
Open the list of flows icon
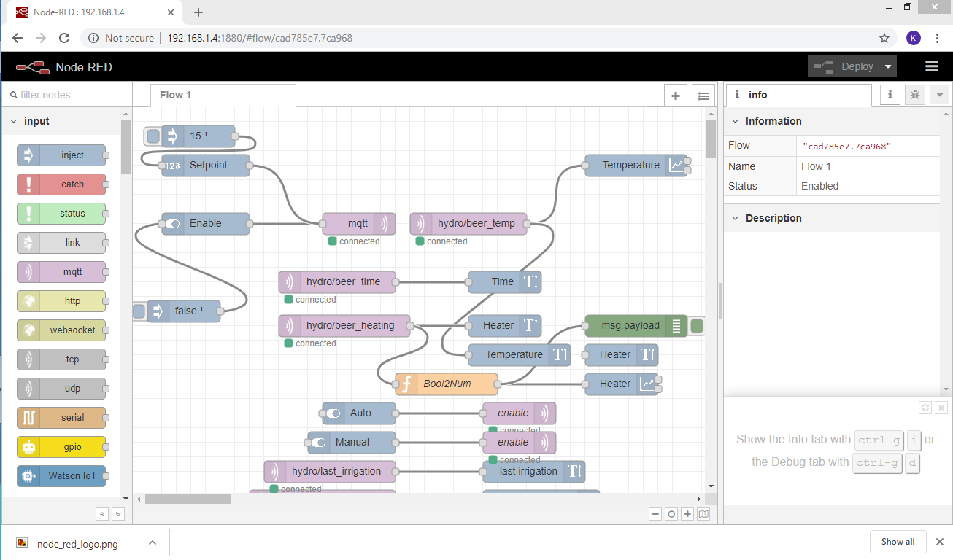703,96
